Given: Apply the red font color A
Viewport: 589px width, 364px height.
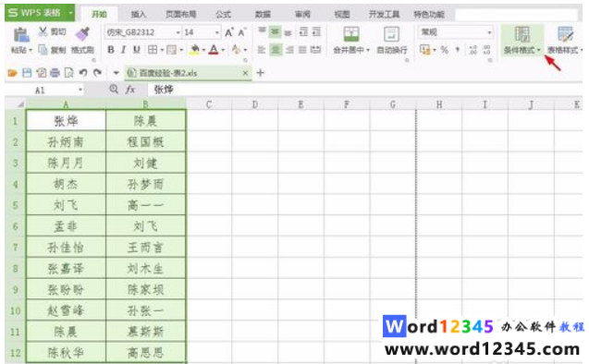Looking at the screenshot, I should click(214, 50).
